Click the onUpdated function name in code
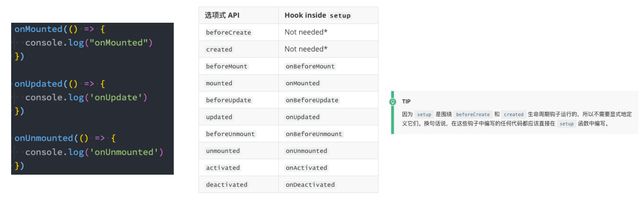This screenshot has height=201, width=644. pyautogui.click(x=39, y=84)
